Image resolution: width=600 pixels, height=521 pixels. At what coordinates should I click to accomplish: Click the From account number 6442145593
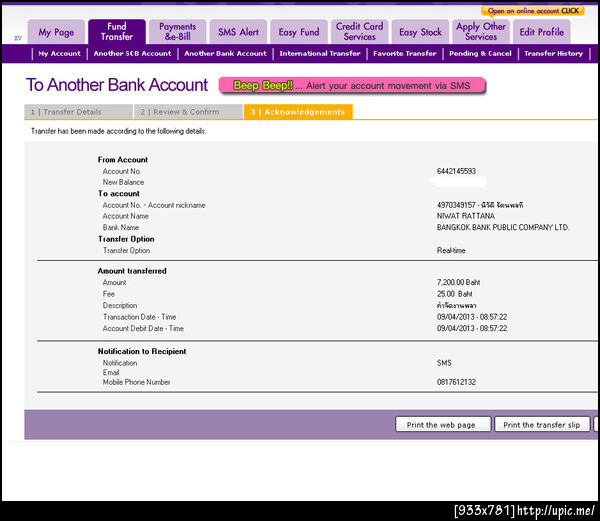[x=457, y=171]
